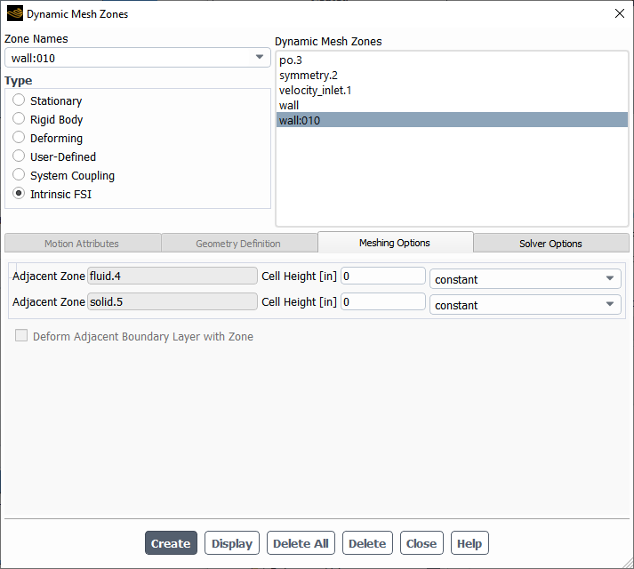Click the Adjacent Zone fluid.4 field
Image resolution: width=634 pixels, height=569 pixels.
pyautogui.click(x=172, y=276)
